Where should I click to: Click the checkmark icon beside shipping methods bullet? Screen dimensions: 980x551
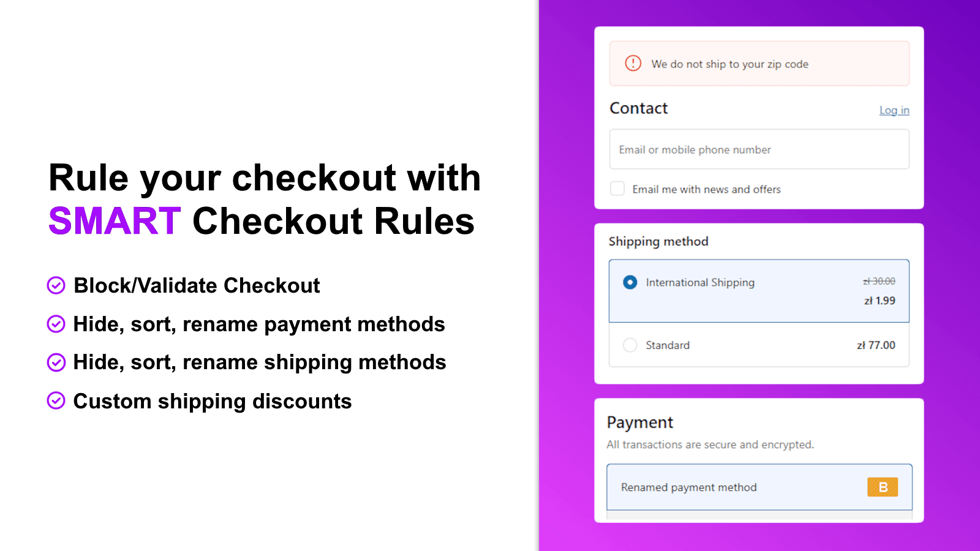(x=56, y=362)
